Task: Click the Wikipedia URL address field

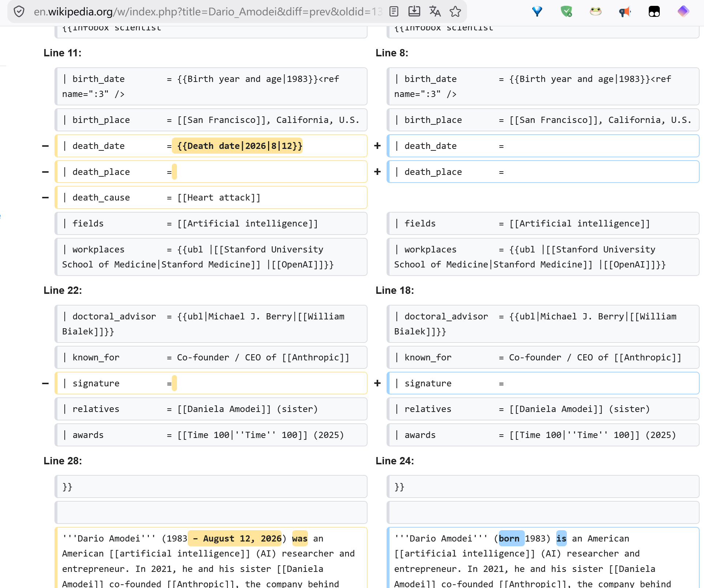Action: [x=208, y=12]
